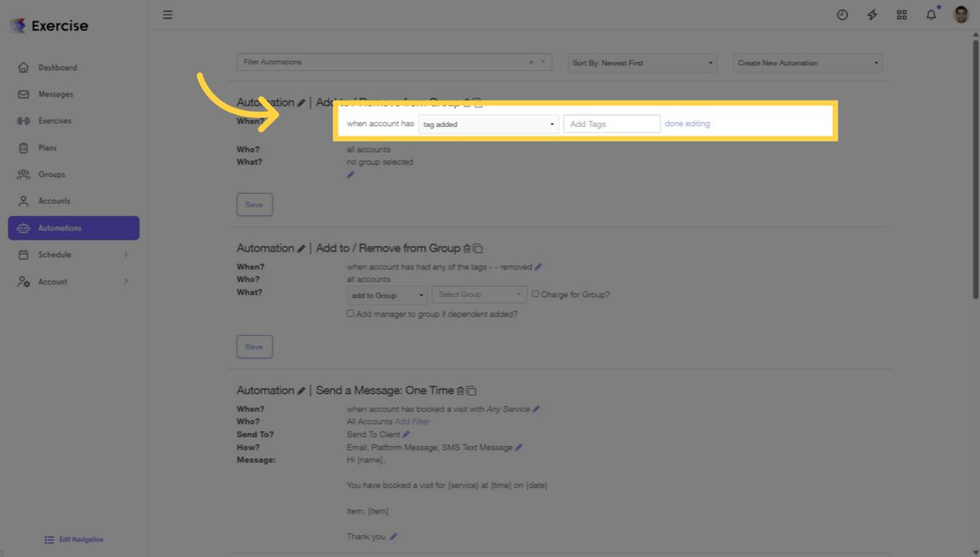Click done editing link
Image resolution: width=980 pixels, height=557 pixels.
[x=686, y=123]
